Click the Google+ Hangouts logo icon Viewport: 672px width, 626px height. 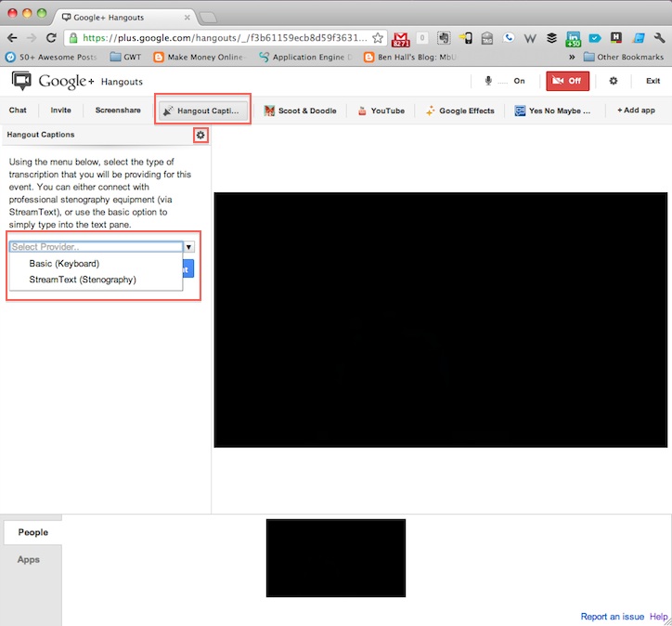pyautogui.click(x=21, y=81)
